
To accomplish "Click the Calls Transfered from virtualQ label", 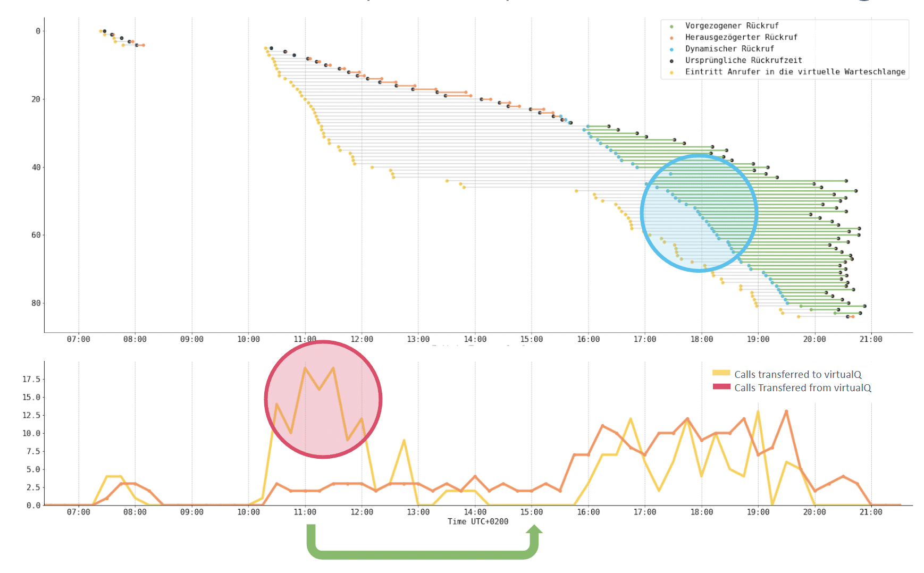I will pyautogui.click(x=803, y=387).
